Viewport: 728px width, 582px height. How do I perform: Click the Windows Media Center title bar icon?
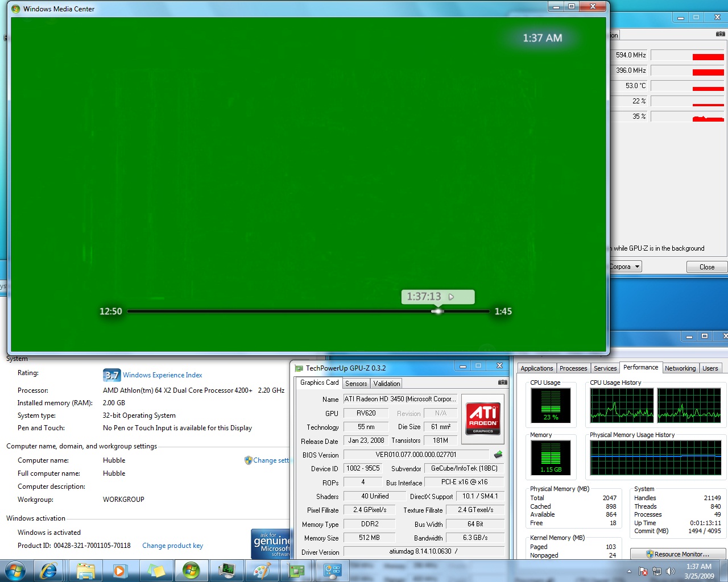16,9
